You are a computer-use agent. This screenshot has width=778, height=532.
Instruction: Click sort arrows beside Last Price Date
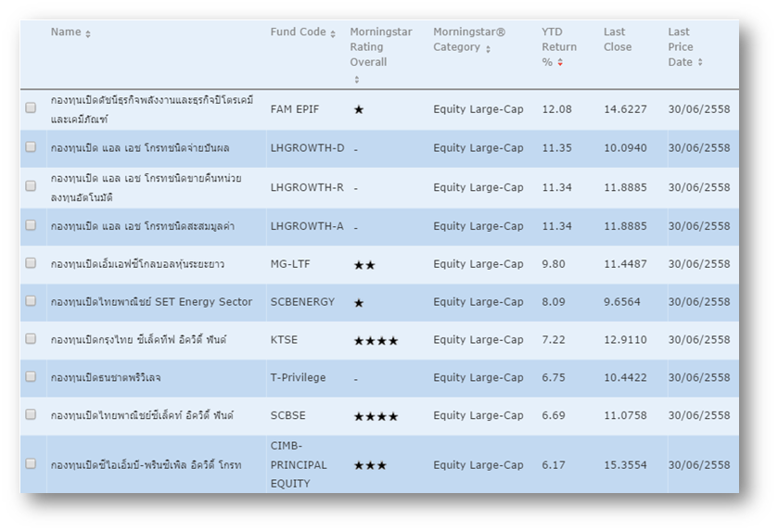click(700, 63)
